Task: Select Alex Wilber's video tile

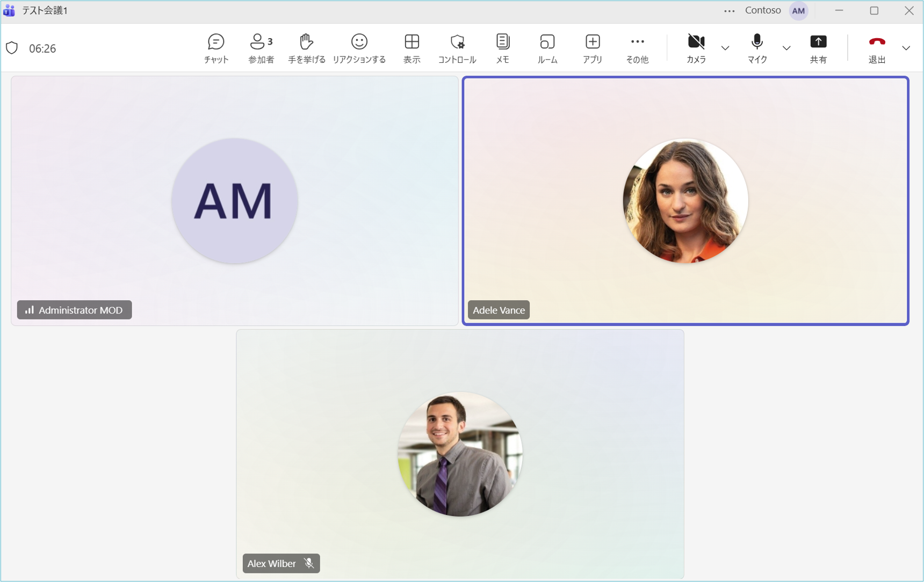Action: coord(460,454)
